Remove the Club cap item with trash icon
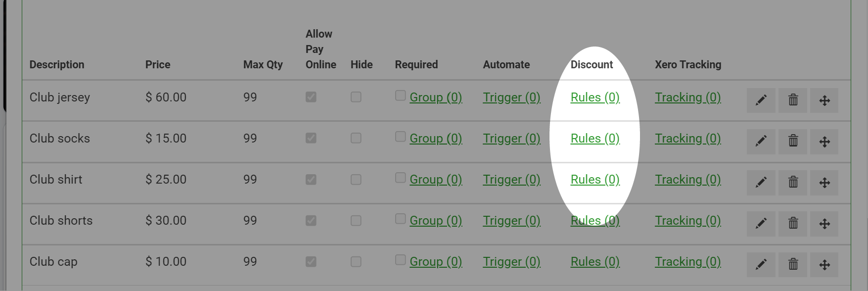The width and height of the screenshot is (868, 291). 793,265
